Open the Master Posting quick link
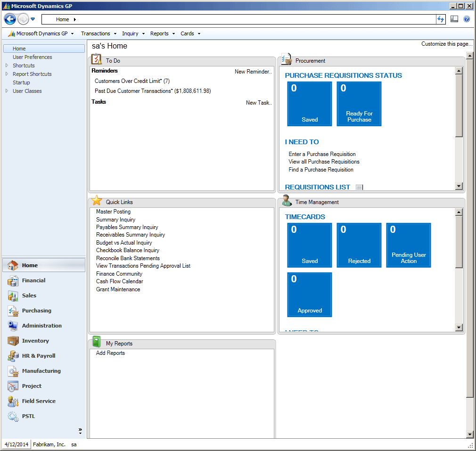Viewport: 476px width, 451px height. pos(113,212)
